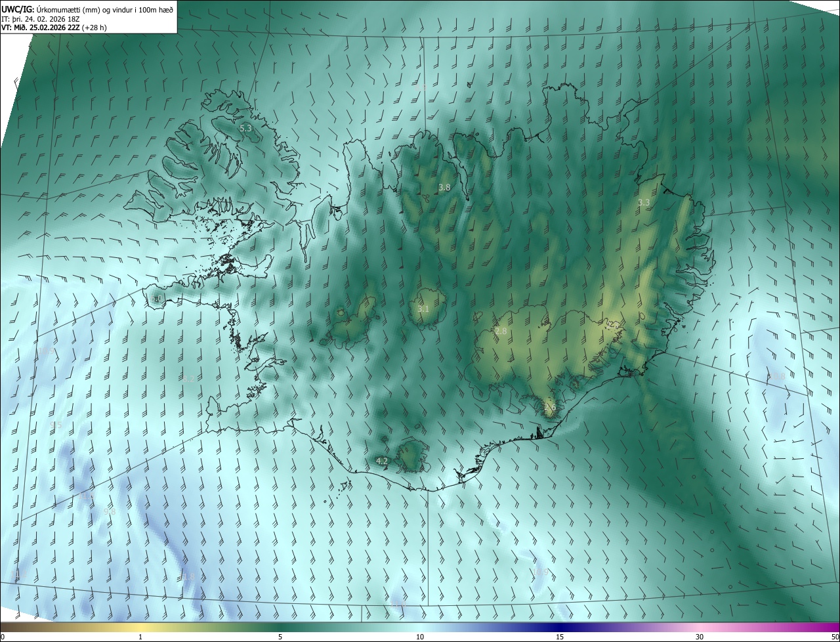Click the 3.1 value on Hofsjökull glacier
Image resolution: width=840 pixels, height=642 pixels.
point(423,309)
